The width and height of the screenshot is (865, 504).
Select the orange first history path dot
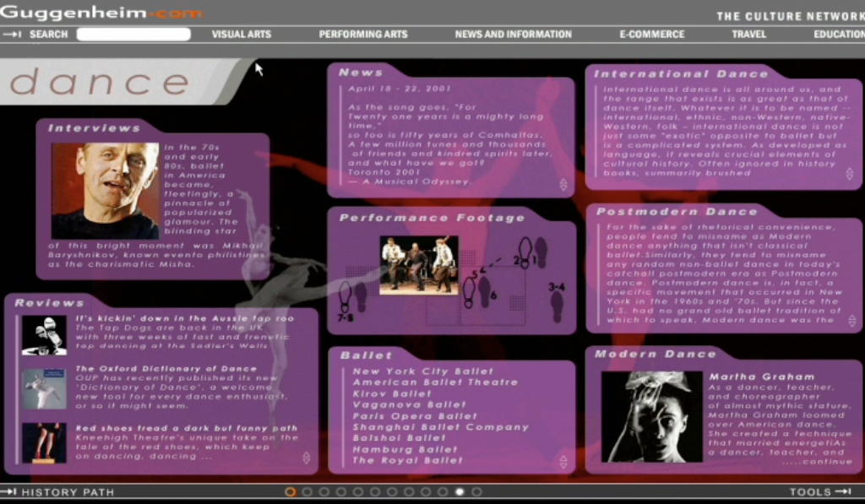point(291,491)
